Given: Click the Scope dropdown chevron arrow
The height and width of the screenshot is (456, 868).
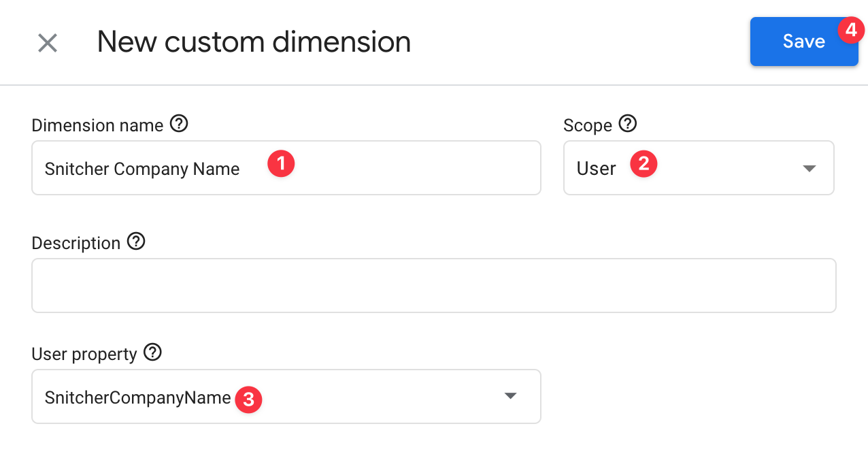Looking at the screenshot, I should point(809,167).
